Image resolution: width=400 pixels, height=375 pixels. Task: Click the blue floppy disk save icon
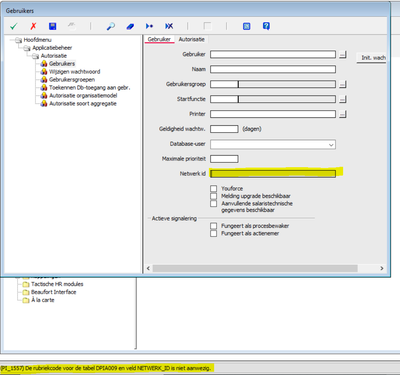(53, 26)
